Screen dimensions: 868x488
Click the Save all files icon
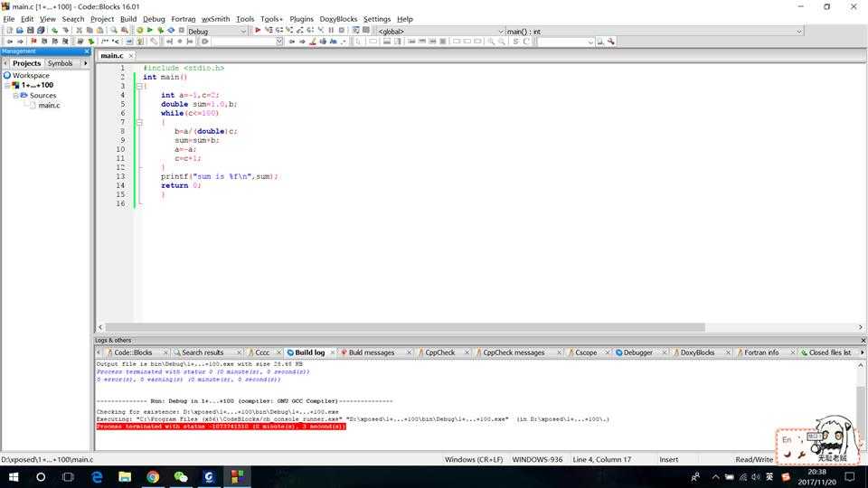(41, 31)
